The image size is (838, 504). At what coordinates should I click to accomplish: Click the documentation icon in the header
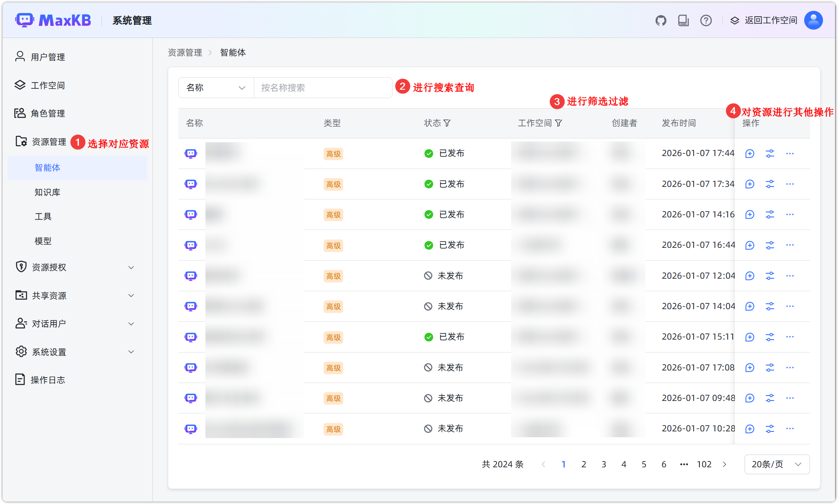(684, 20)
